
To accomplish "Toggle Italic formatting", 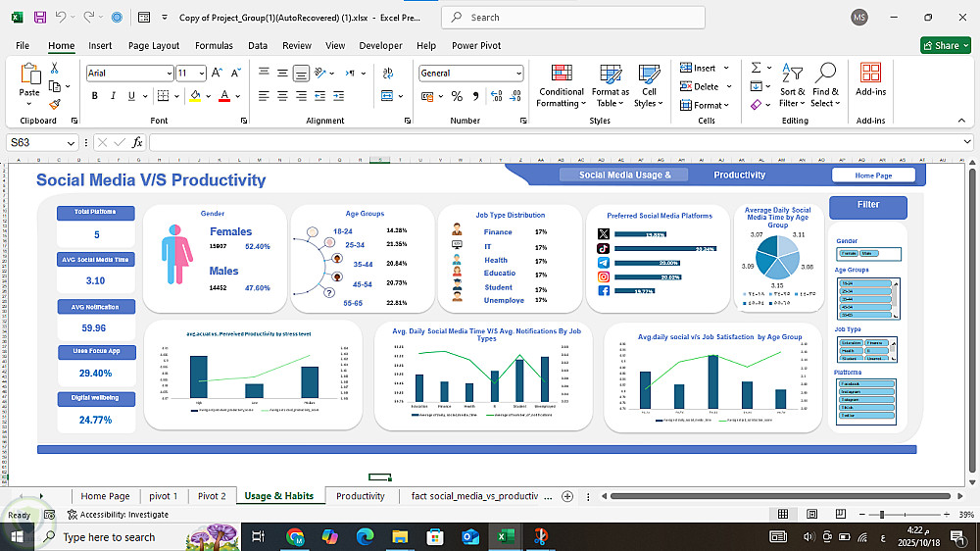I will pyautogui.click(x=113, y=96).
